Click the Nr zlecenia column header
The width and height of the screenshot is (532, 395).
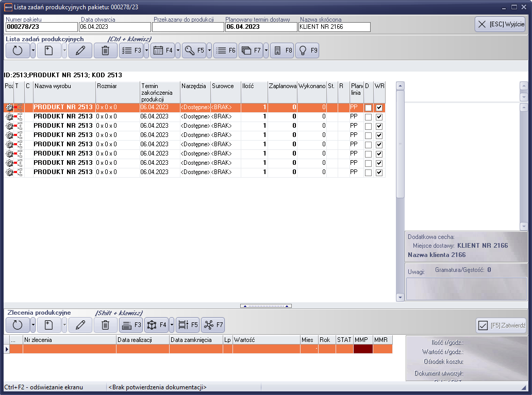69,340
